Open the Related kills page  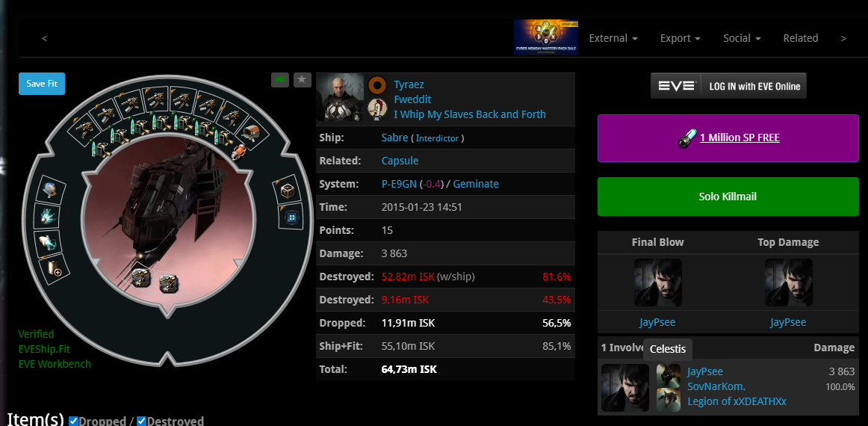(x=801, y=38)
